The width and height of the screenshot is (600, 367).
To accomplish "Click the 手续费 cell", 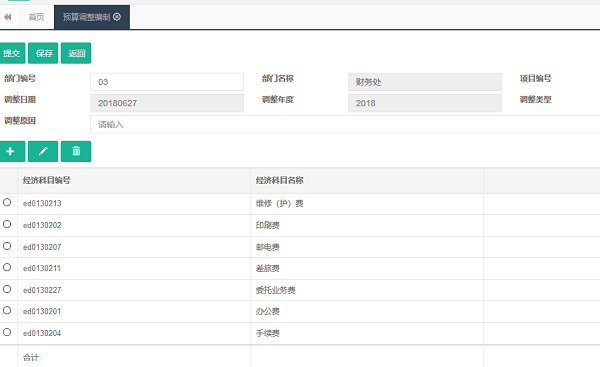I will tap(367, 333).
